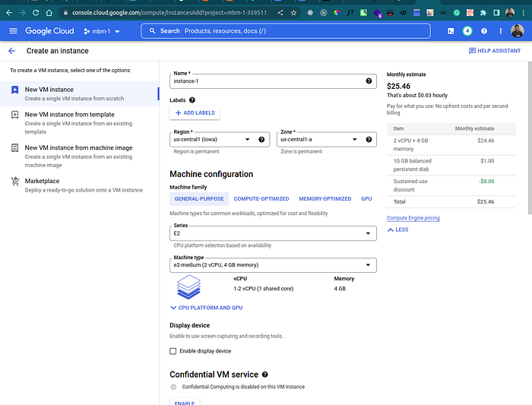The width and height of the screenshot is (532, 405).
Task: Open the Compute Engine pricing link
Action: [x=413, y=218]
